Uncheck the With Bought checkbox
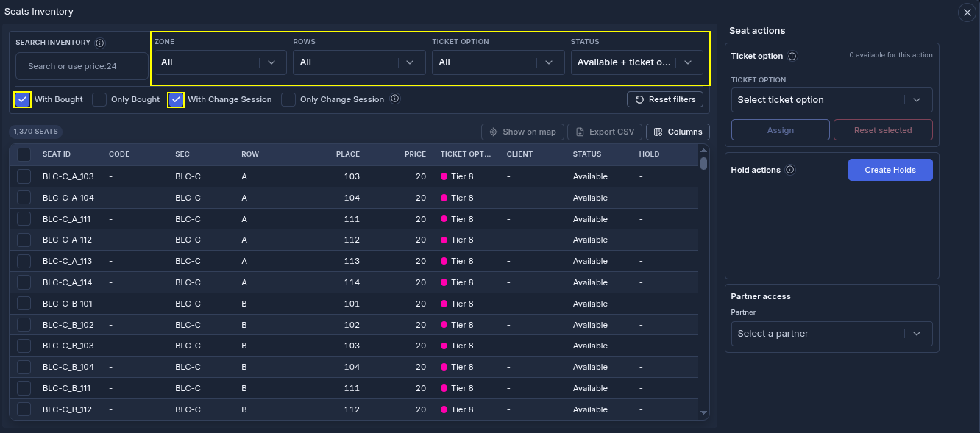Viewport: 980px width, 433px height. 22,99
